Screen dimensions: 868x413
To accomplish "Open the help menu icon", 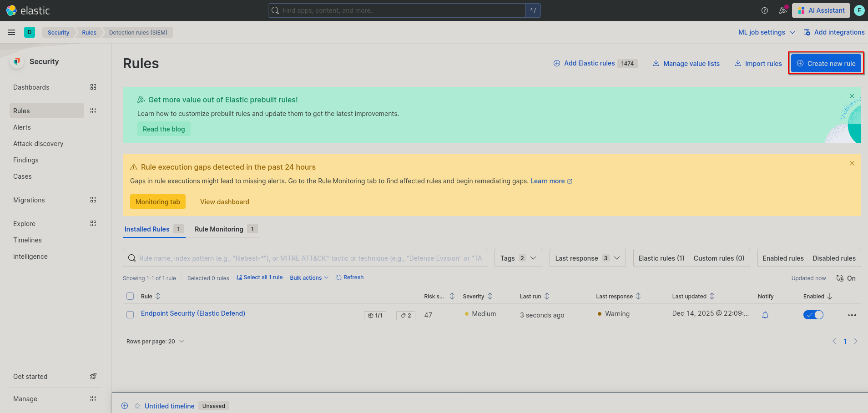I will pyautogui.click(x=765, y=10).
